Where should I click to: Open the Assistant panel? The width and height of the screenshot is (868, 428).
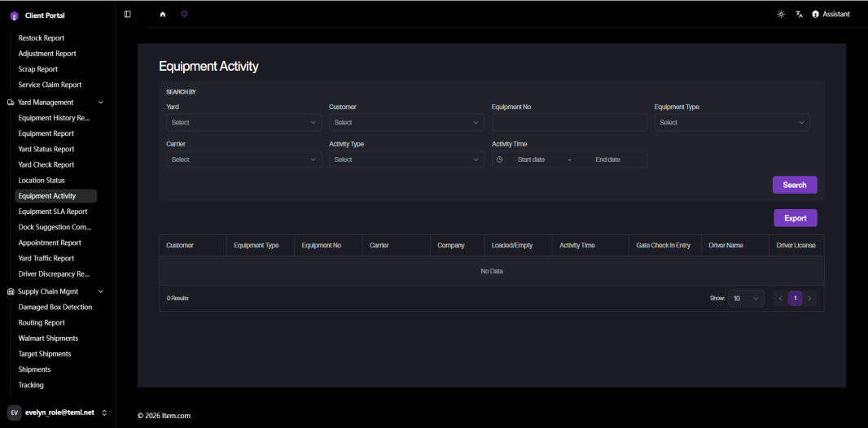click(831, 15)
